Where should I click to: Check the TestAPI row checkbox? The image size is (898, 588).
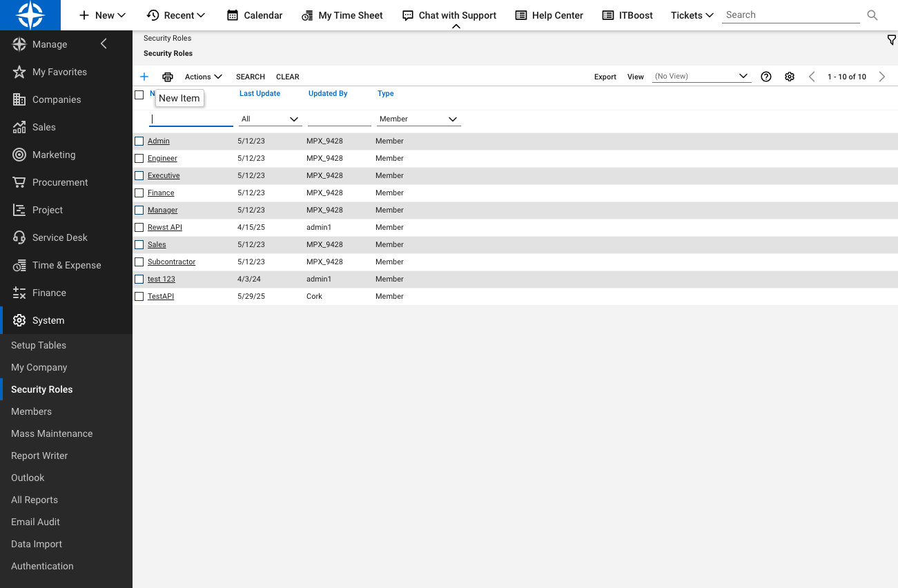[139, 296]
